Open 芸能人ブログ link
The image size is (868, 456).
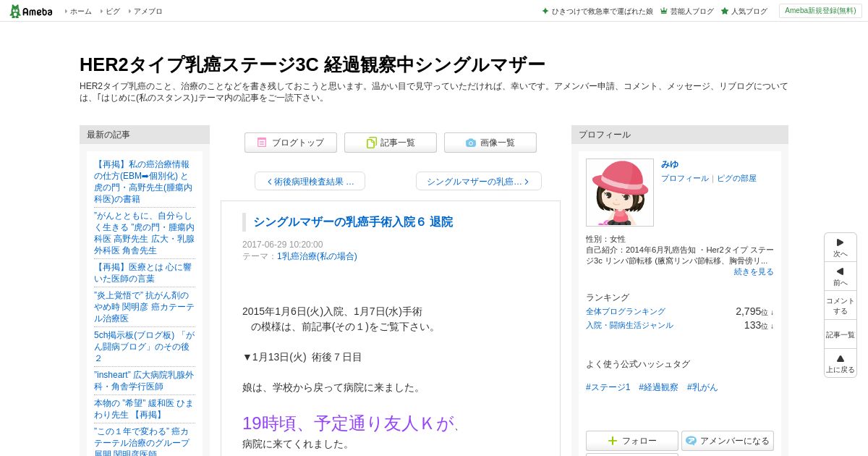pos(692,12)
